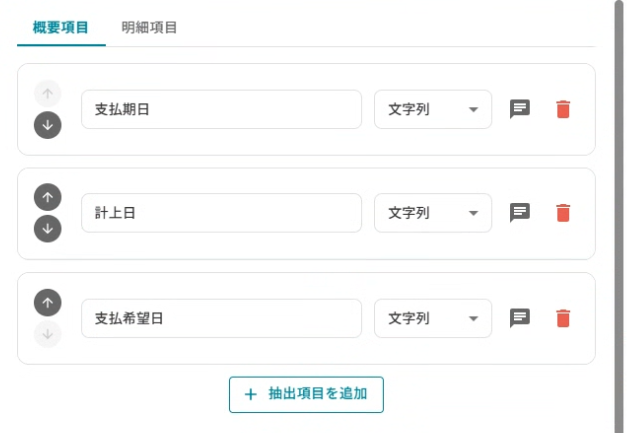The width and height of the screenshot is (628, 433).
Task: Move 計上日 row down with arrow icon
Action: click(x=48, y=229)
